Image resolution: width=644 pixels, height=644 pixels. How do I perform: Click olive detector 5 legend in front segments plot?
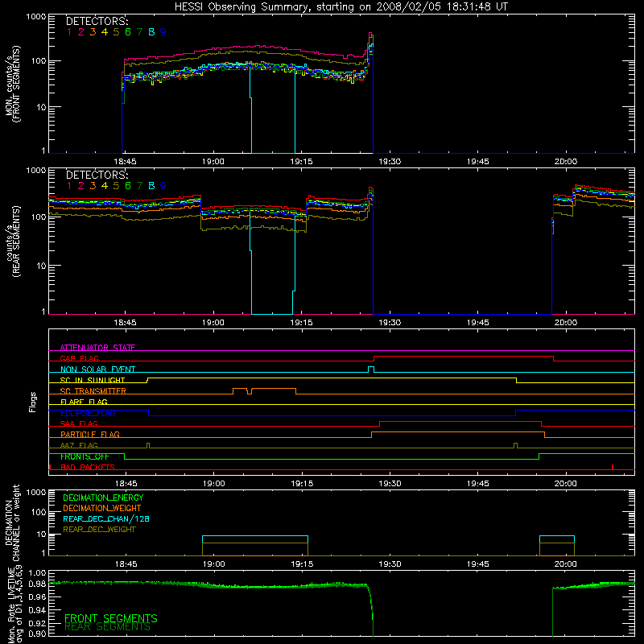(x=116, y=32)
